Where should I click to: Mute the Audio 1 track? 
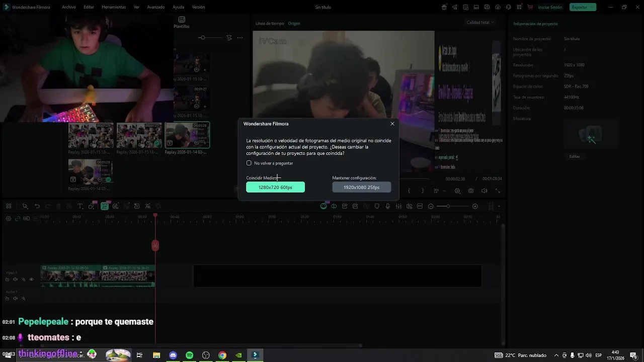coord(15,299)
